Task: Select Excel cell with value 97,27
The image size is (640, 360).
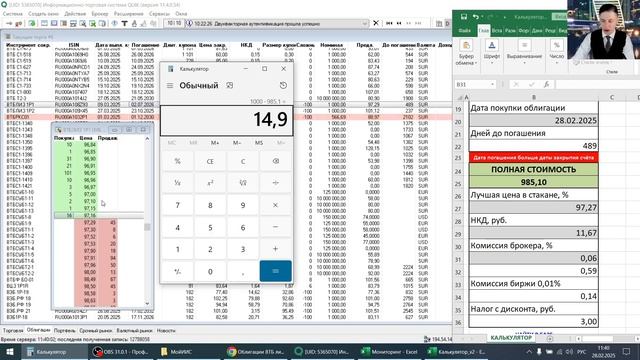Action: pos(533,207)
